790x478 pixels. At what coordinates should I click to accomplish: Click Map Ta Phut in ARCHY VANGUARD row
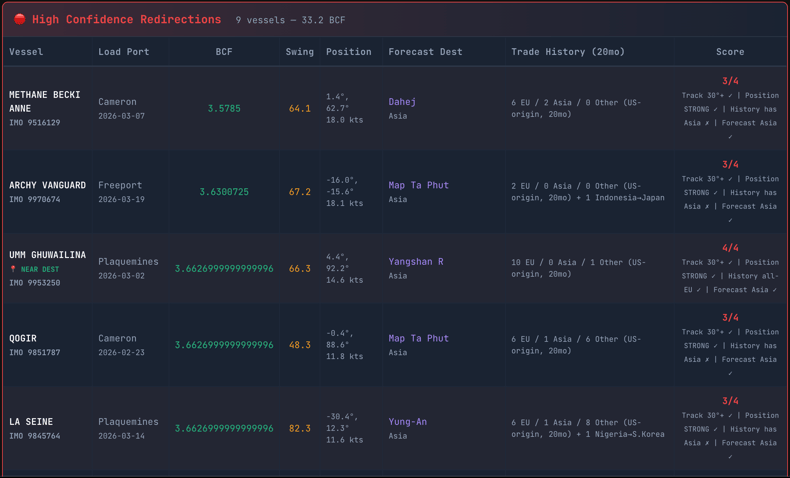click(418, 185)
